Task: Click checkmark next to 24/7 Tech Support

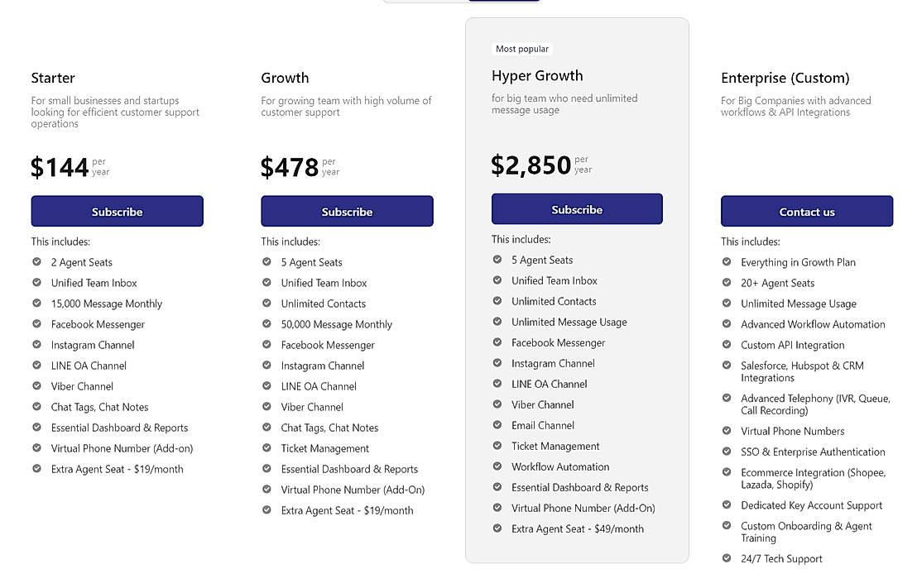Action: [727, 558]
